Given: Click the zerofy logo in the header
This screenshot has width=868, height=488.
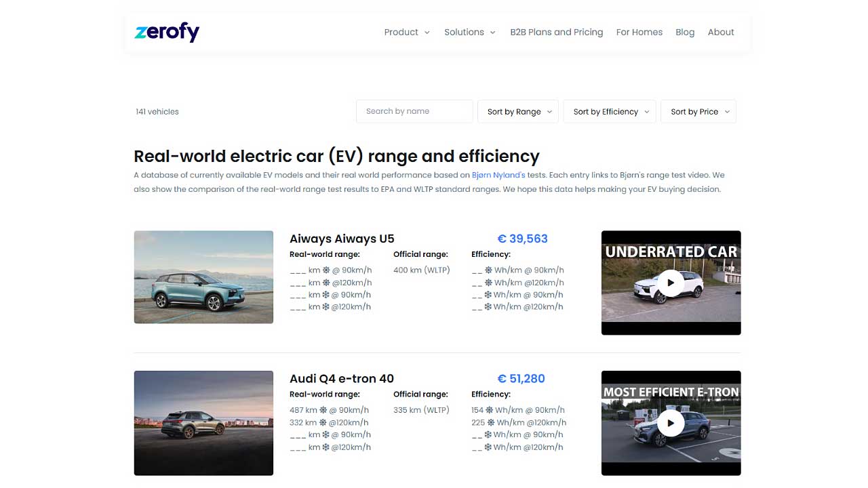Looking at the screenshot, I should tap(166, 32).
